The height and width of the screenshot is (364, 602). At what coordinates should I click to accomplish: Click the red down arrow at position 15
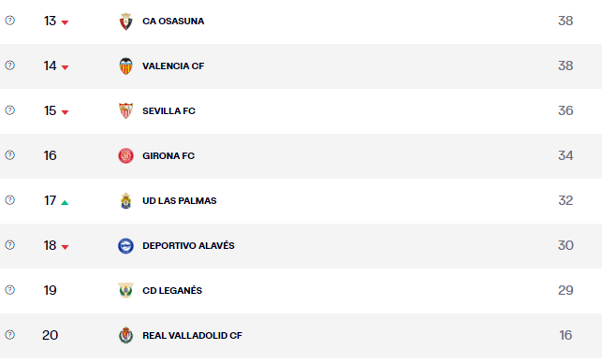(x=65, y=113)
